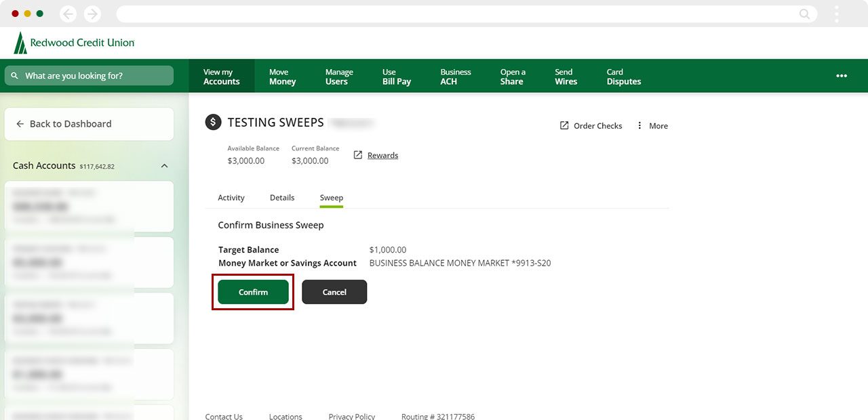
Task: Click the browser address bar search icon
Action: point(804,14)
